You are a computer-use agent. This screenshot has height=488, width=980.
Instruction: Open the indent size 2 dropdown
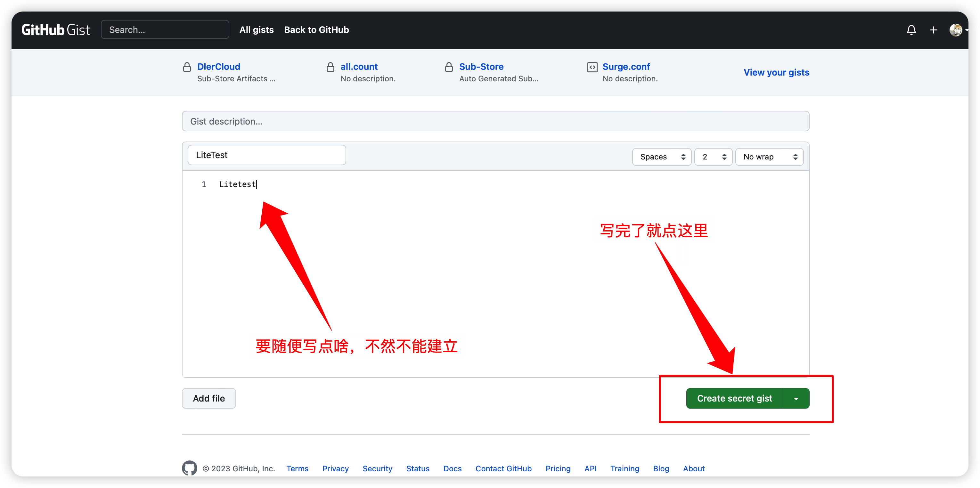(713, 157)
